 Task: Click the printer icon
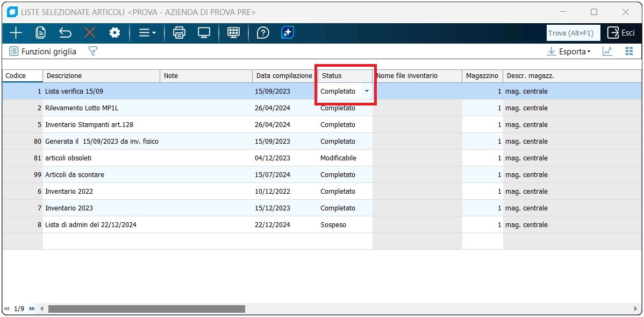coord(179,33)
